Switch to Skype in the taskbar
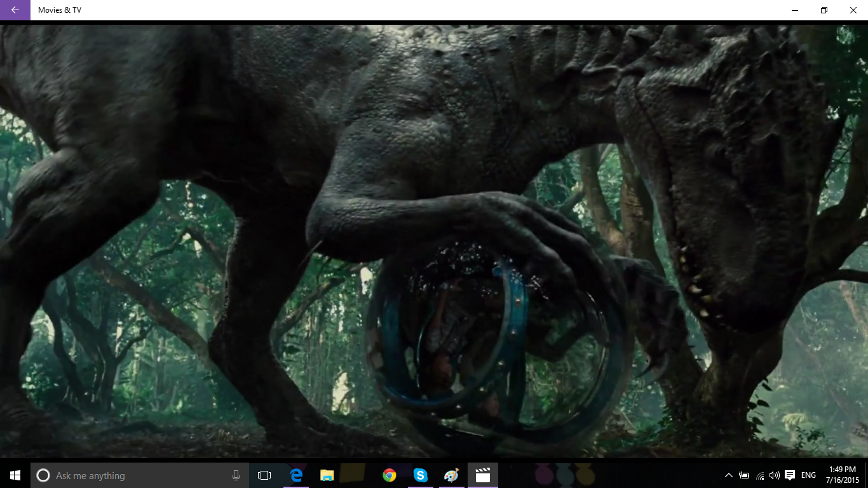868x488 pixels. pos(421,475)
